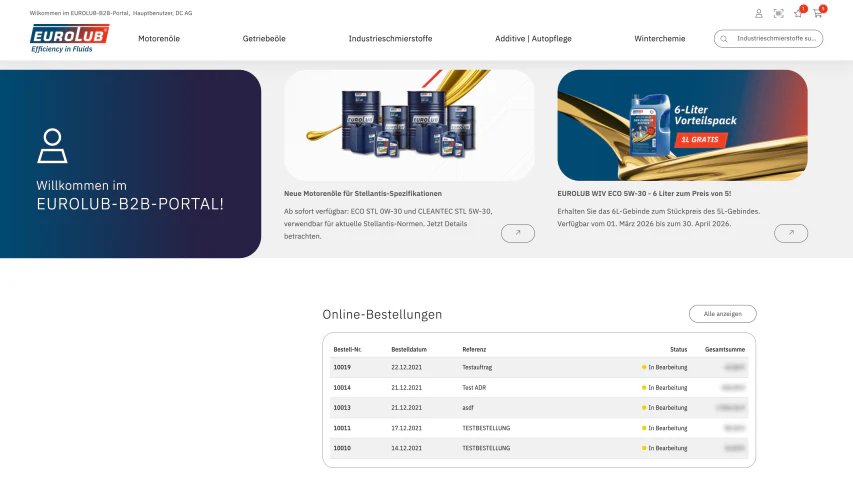Click arrow button under Stellantis news

[x=517, y=233]
